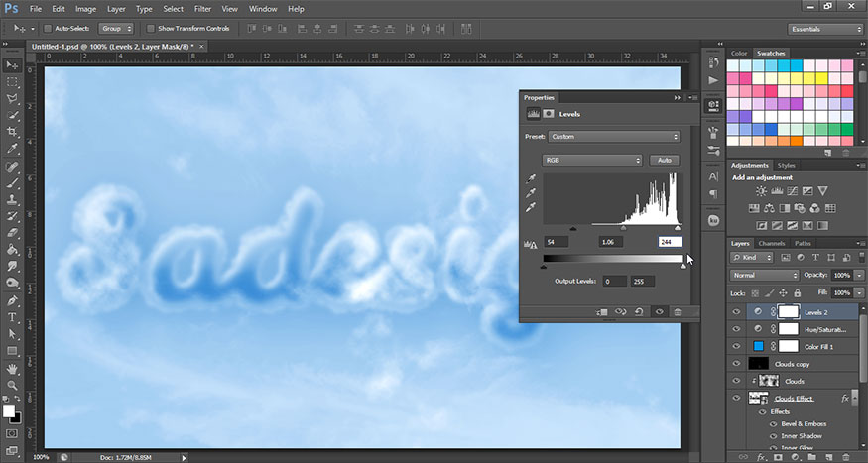Select the Crop tool
The width and height of the screenshot is (868, 463).
(13, 132)
